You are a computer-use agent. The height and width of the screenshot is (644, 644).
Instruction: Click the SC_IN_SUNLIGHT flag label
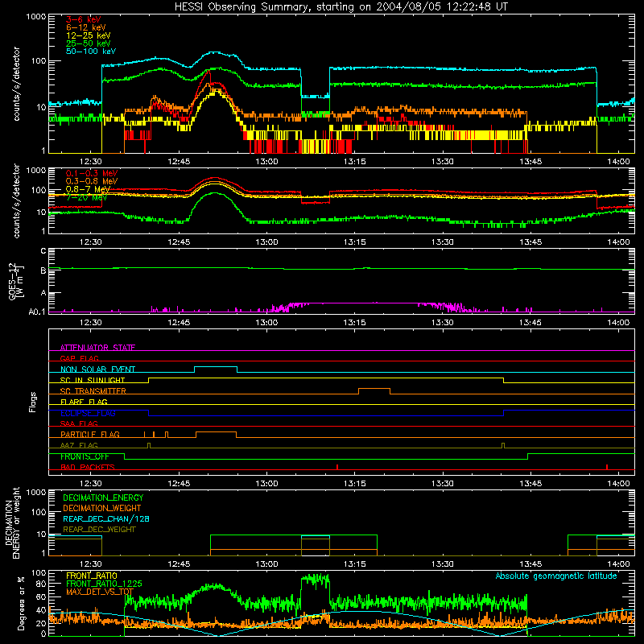(x=93, y=380)
